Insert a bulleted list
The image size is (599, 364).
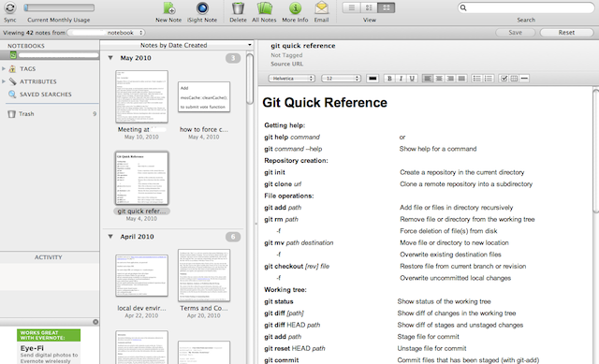click(x=477, y=79)
